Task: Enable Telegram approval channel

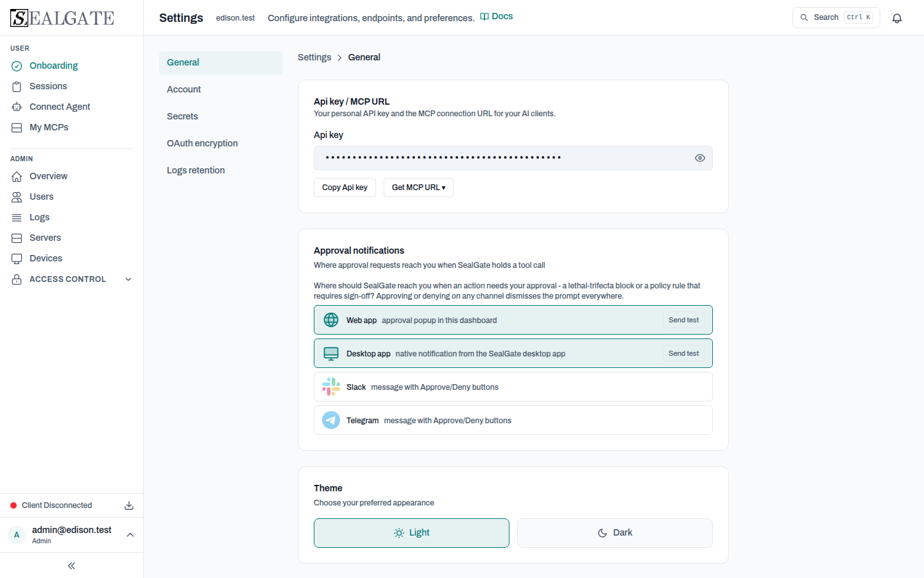Action: click(x=513, y=420)
